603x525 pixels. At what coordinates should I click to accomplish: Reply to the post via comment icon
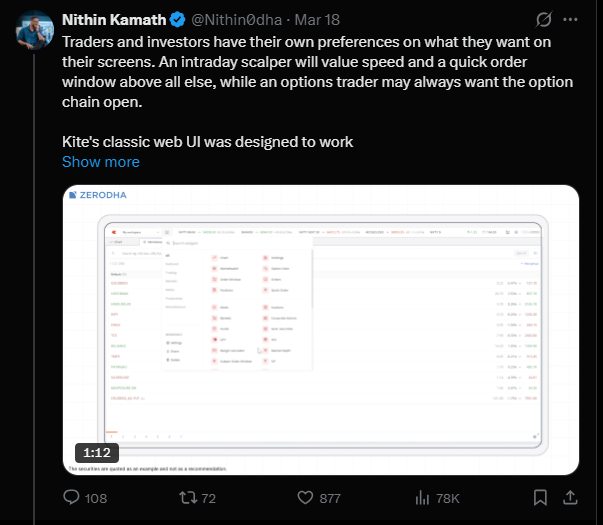[71, 497]
